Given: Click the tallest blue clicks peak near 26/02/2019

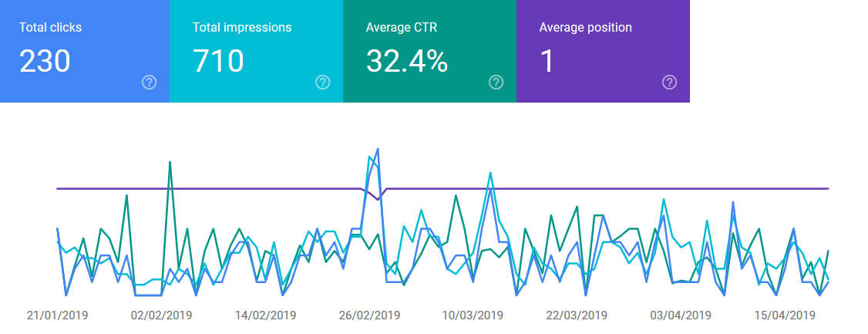Looking at the screenshot, I should pos(378,149).
